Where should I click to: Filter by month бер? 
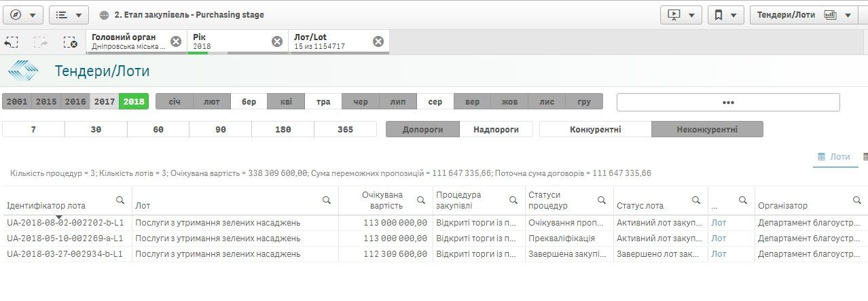click(249, 101)
